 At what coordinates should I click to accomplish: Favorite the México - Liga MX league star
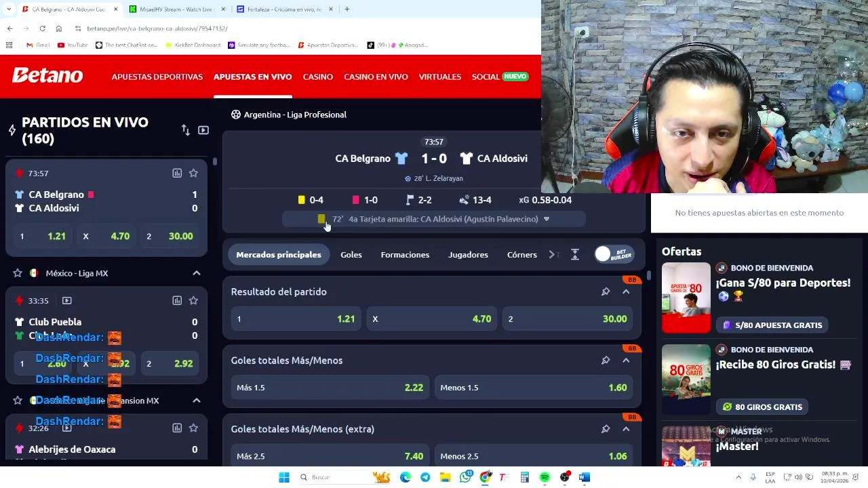(x=18, y=273)
